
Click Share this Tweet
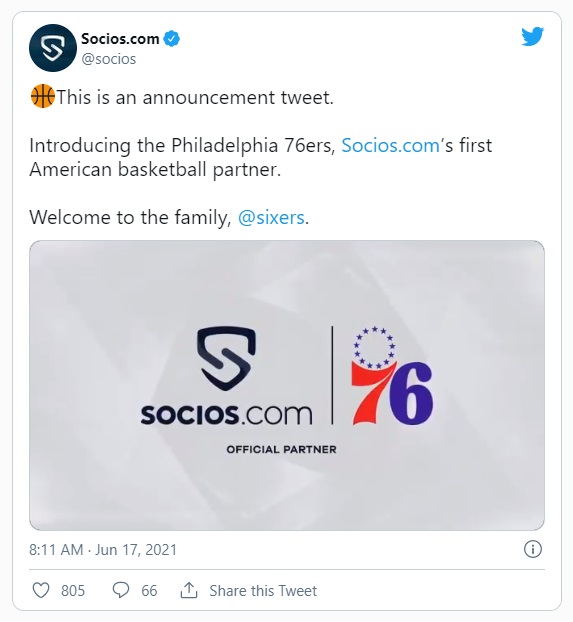click(263, 591)
